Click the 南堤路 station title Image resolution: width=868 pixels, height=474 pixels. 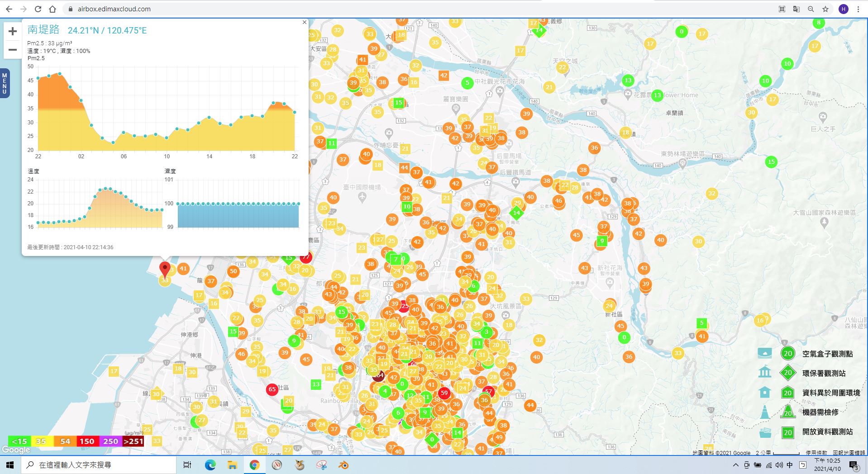tap(43, 30)
